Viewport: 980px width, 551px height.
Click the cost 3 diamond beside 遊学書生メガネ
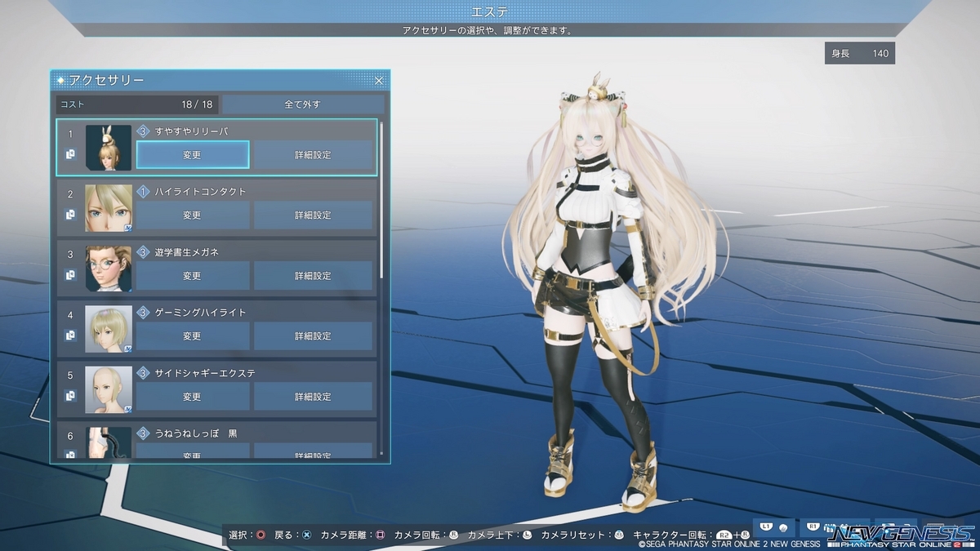tap(143, 252)
